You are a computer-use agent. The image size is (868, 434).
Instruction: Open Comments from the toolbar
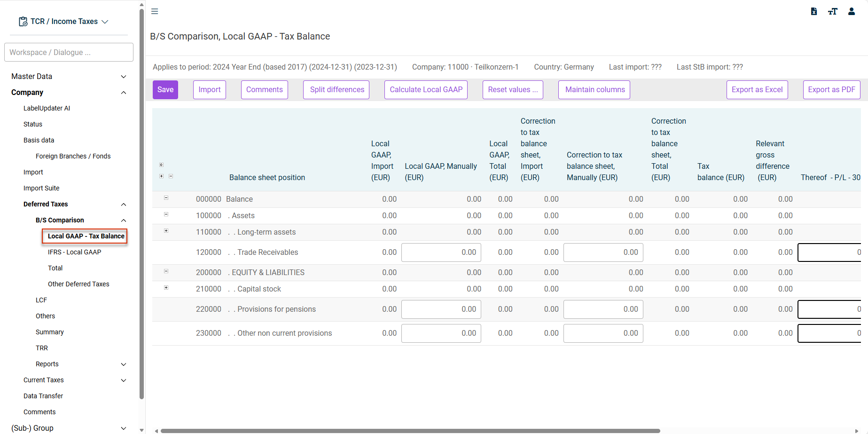pyautogui.click(x=265, y=90)
